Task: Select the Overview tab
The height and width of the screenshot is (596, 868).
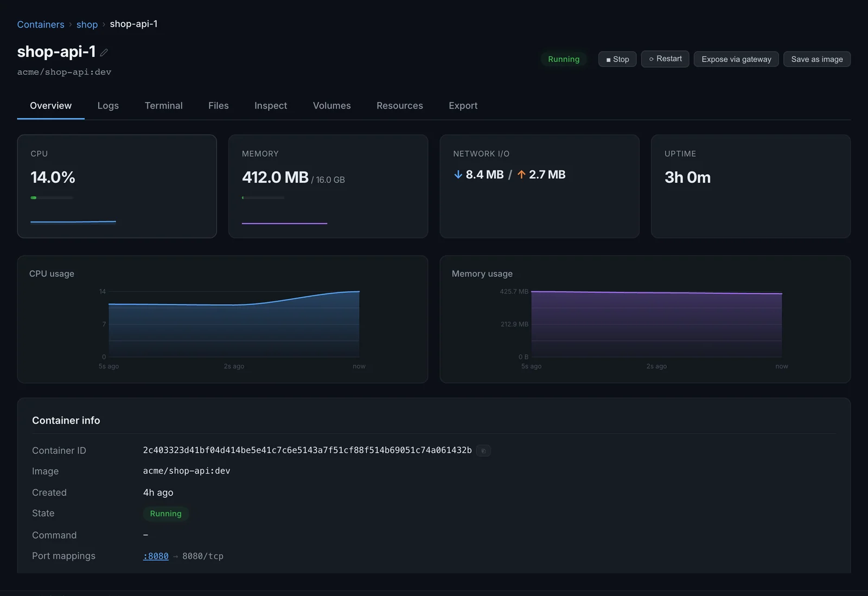Action: [x=51, y=106]
